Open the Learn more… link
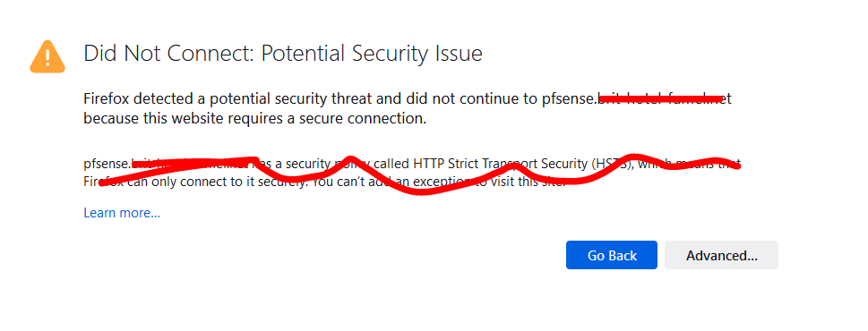The height and width of the screenshot is (331, 868). (122, 213)
